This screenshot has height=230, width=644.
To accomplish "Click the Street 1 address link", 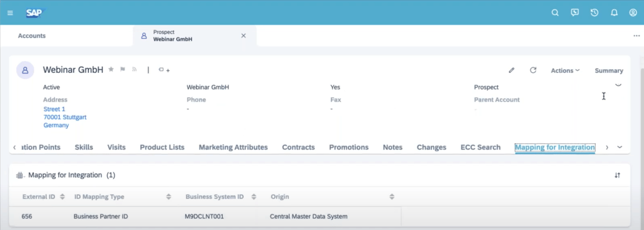I will click(x=54, y=109).
